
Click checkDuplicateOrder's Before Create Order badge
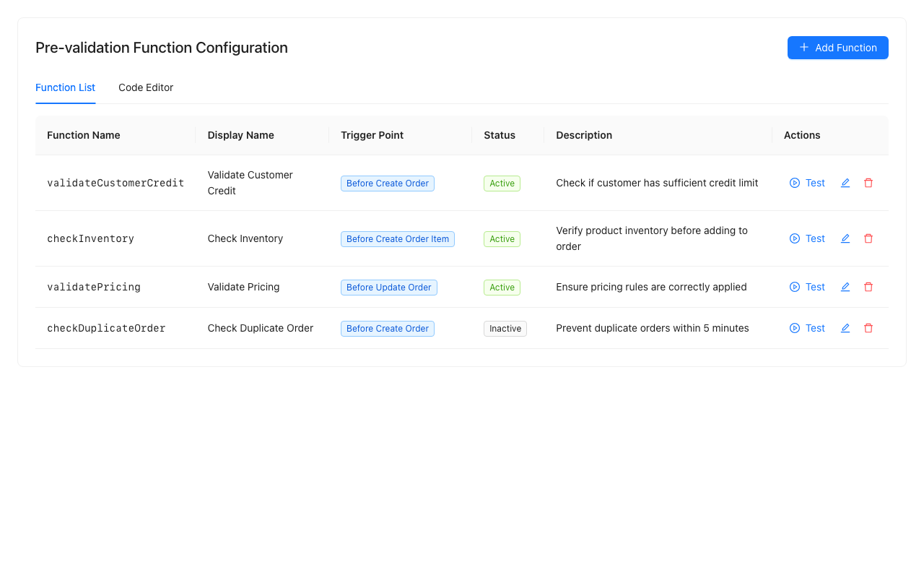tap(387, 328)
